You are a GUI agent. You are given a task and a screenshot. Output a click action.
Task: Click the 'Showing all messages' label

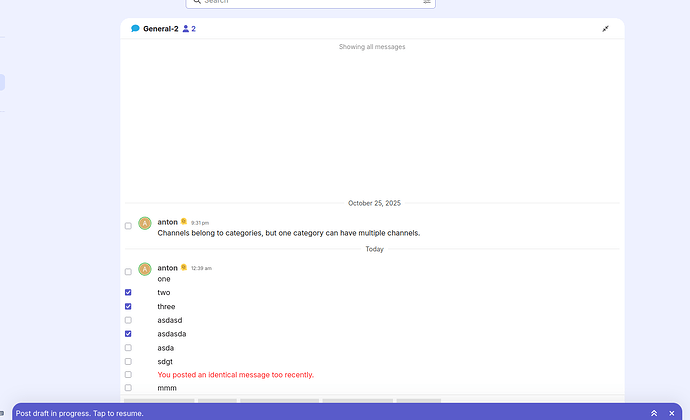(372, 47)
